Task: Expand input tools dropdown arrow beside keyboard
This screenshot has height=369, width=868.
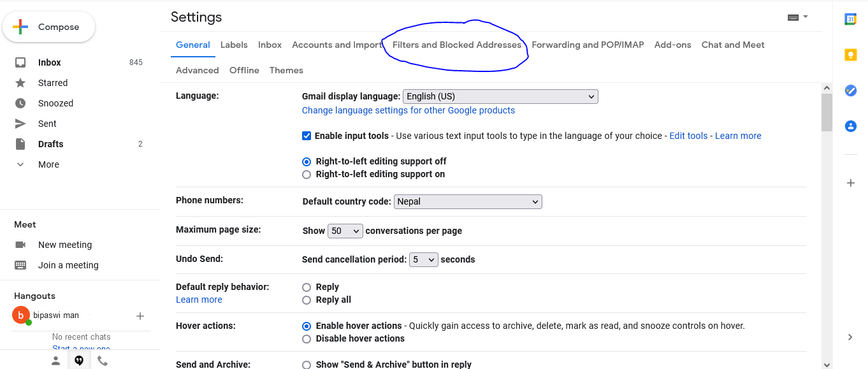Action: [806, 17]
